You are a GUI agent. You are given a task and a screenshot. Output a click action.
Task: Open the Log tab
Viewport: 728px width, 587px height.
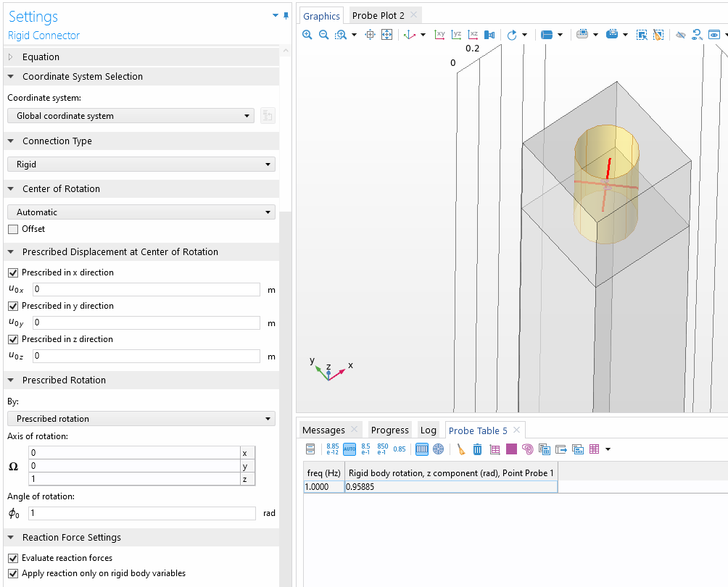point(428,430)
